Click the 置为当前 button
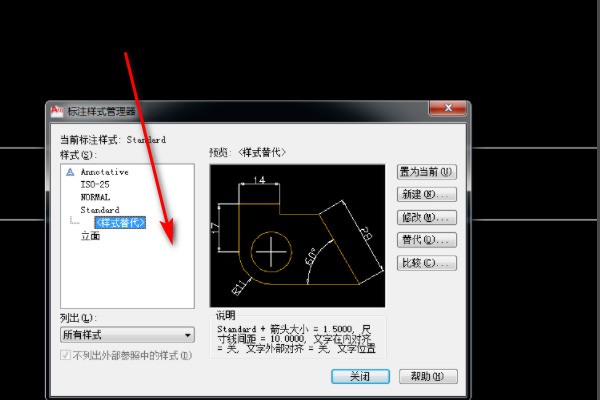 coord(426,171)
